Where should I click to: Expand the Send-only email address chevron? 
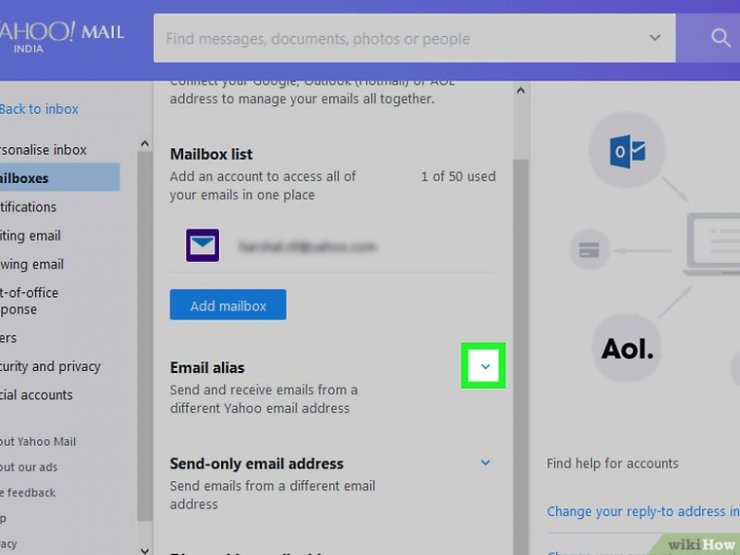[485, 462]
